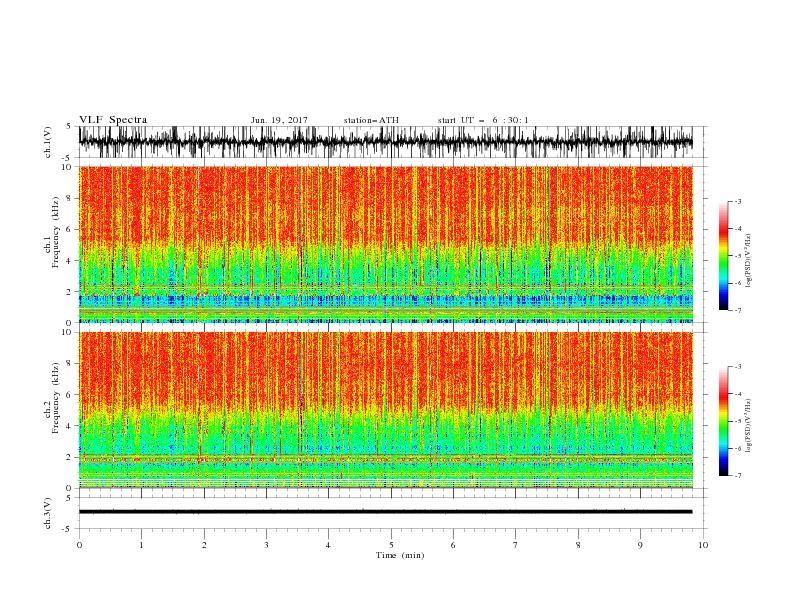Click the ch.1 "Frequency (kHz)" axis label
This screenshot has width=792, height=612.
[x=56, y=233]
